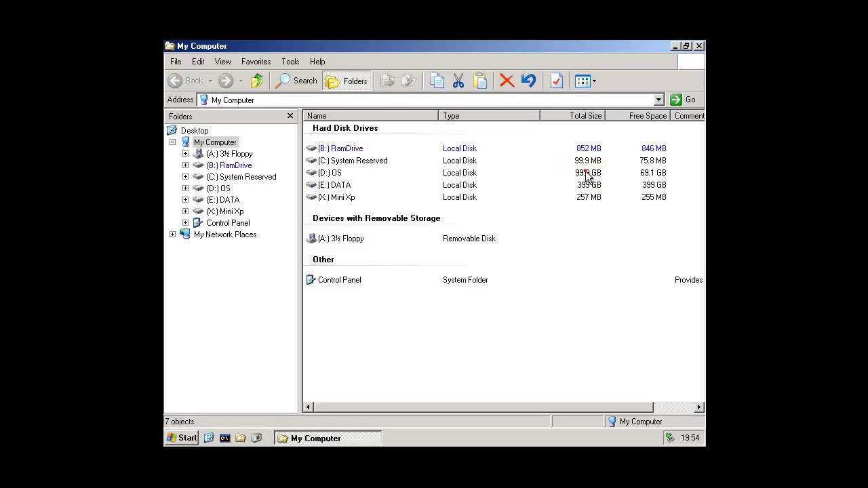The image size is (868, 488).
Task: Click the Forward arrow button
Action: pyautogui.click(x=226, y=81)
